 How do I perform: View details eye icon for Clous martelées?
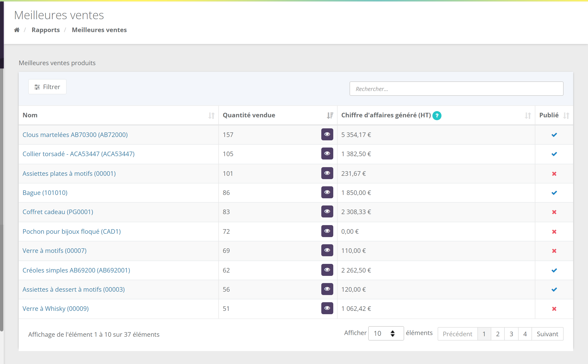point(327,134)
